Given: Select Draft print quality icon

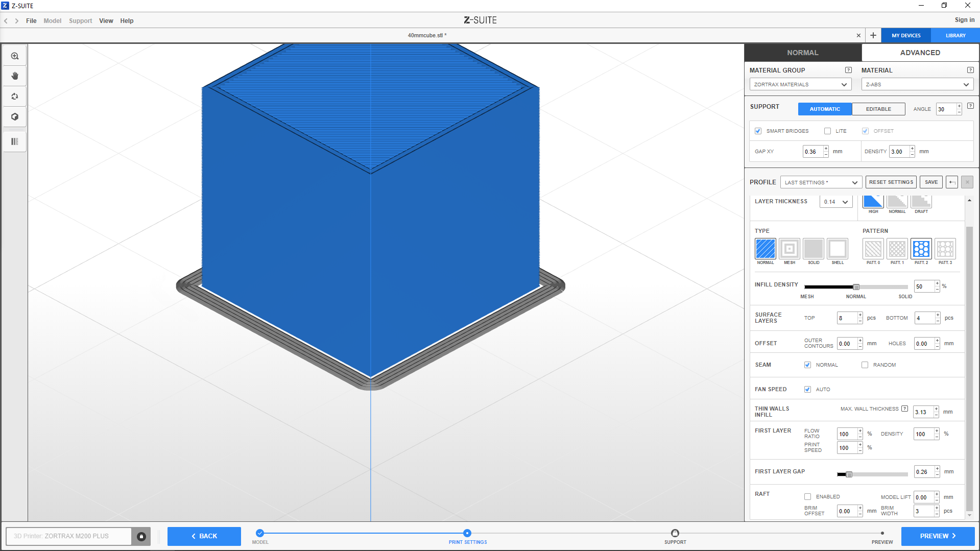Looking at the screenshot, I should point(921,202).
